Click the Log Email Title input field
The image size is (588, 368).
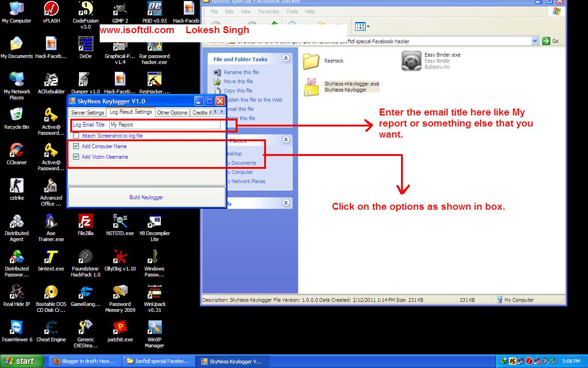164,125
